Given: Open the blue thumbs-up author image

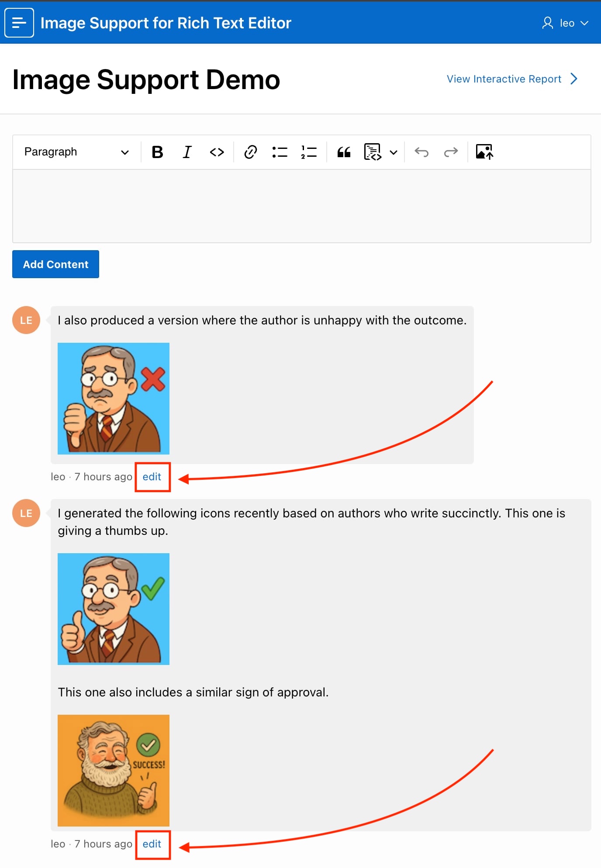Looking at the screenshot, I should coord(114,609).
